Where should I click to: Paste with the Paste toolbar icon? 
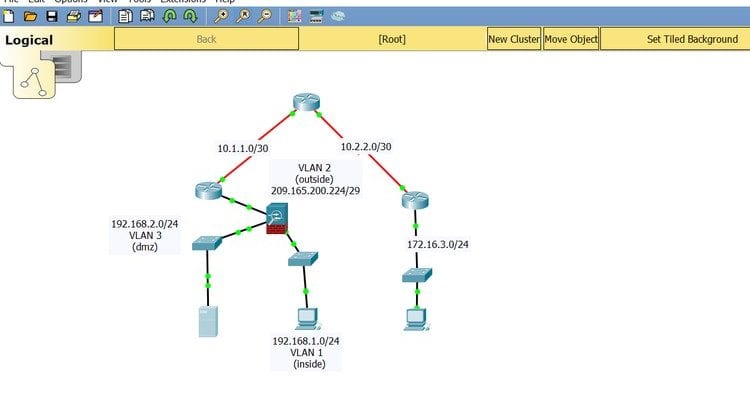(x=147, y=16)
